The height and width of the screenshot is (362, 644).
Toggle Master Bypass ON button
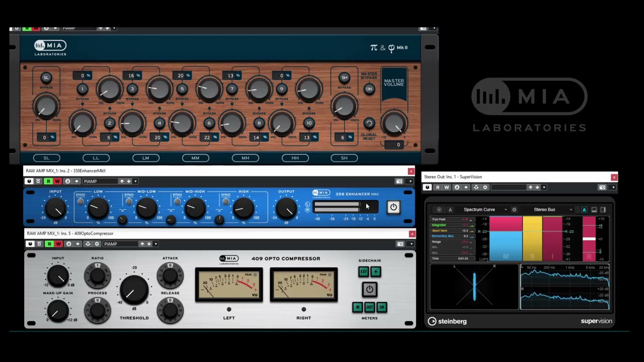[369, 89]
